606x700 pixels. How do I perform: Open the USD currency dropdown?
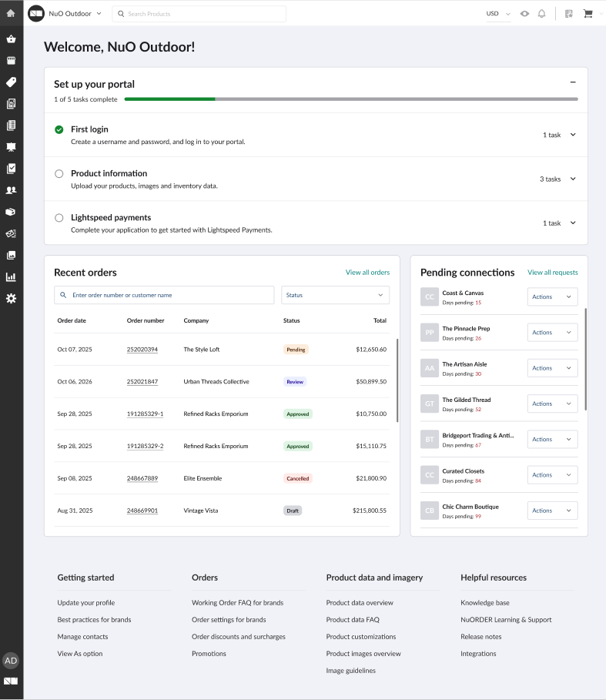498,14
